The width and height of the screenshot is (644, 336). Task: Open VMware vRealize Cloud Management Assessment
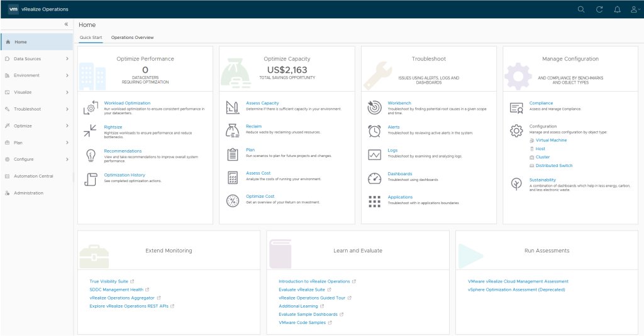[518, 281]
